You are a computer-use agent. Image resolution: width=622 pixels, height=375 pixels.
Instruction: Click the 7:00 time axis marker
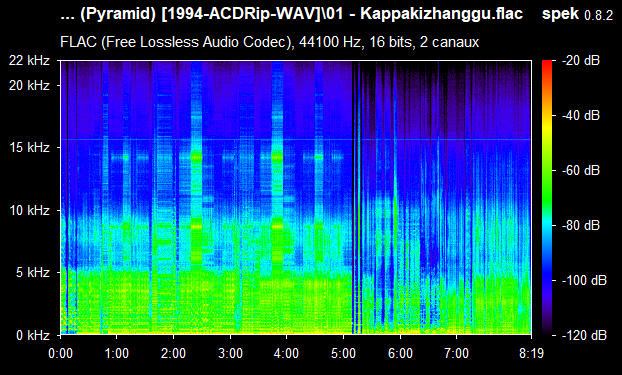click(457, 353)
